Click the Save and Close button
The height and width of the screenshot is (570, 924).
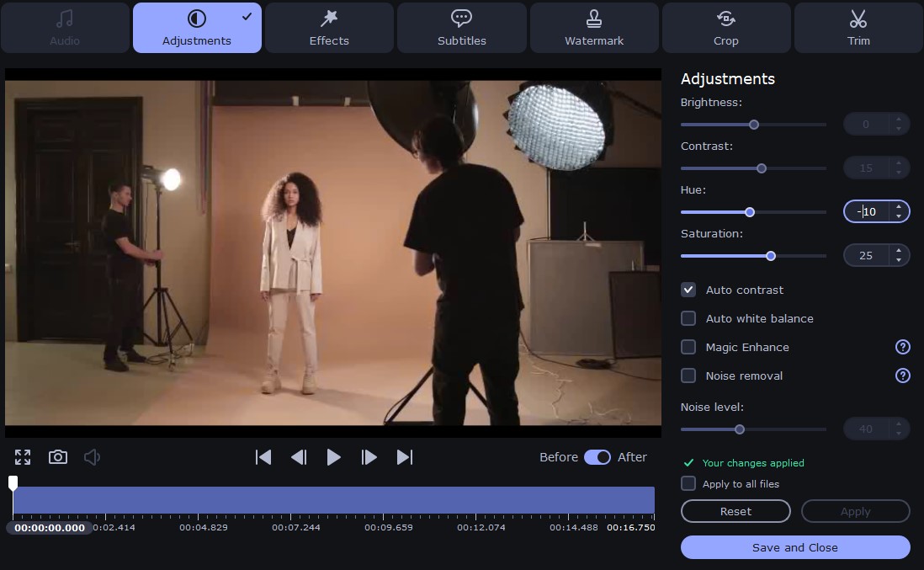pos(794,547)
